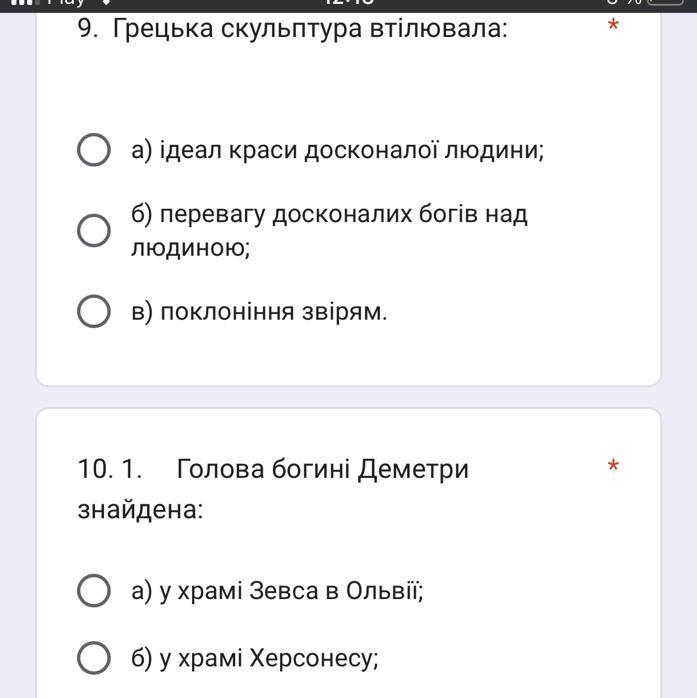Click the answer text 'а) ідеал краси досконалої людини'
The height and width of the screenshot is (698, 697).
click(x=337, y=150)
